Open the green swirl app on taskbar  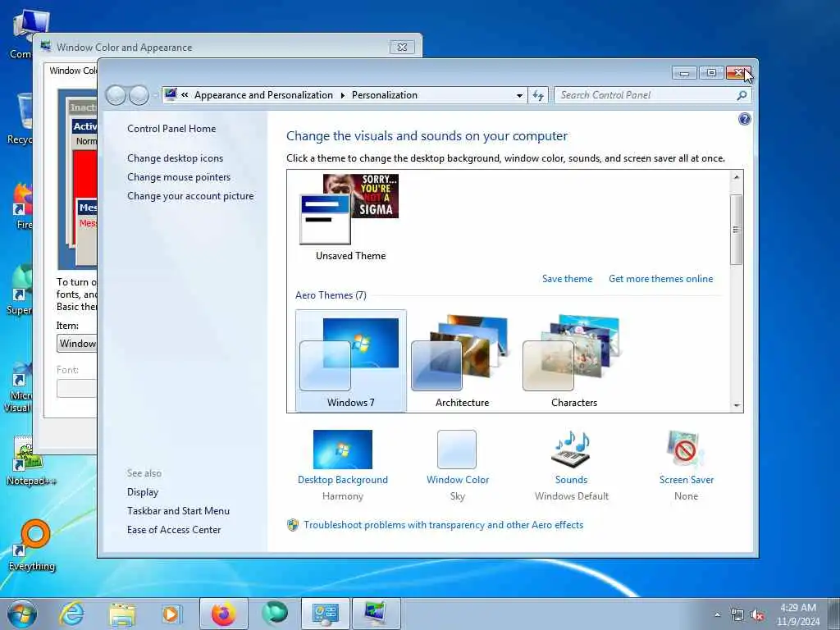point(274,613)
